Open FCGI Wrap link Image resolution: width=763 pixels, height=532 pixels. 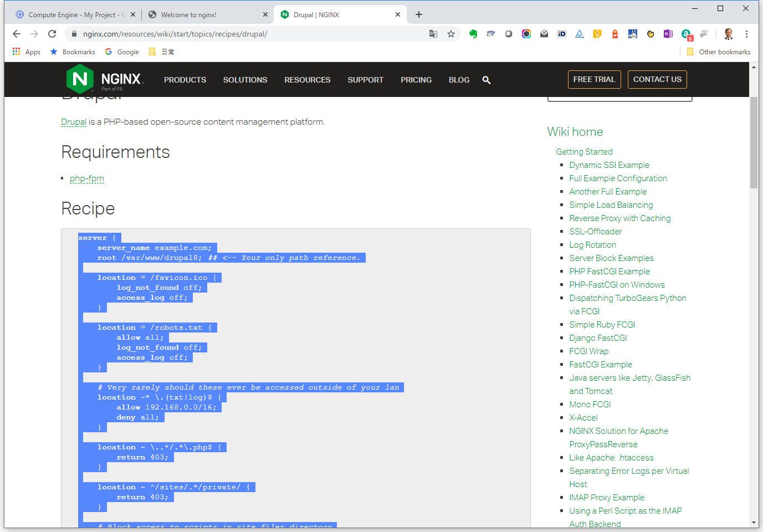pyautogui.click(x=589, y=351)
